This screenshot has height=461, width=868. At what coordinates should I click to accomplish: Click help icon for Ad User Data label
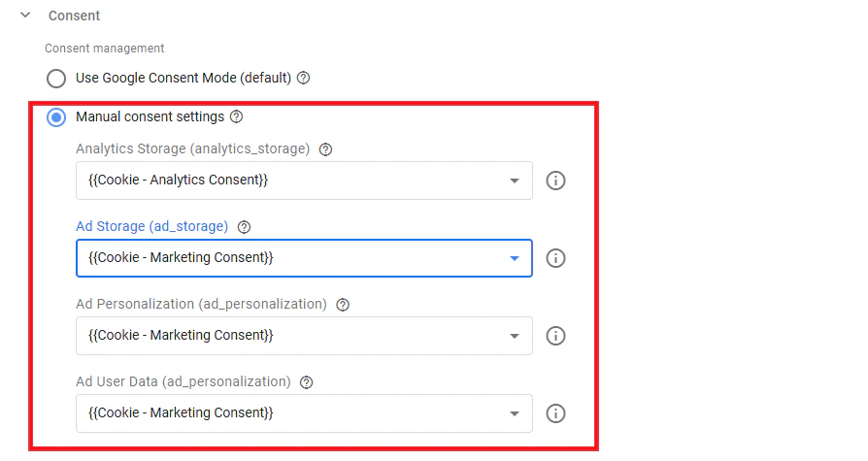coord(306,382)
